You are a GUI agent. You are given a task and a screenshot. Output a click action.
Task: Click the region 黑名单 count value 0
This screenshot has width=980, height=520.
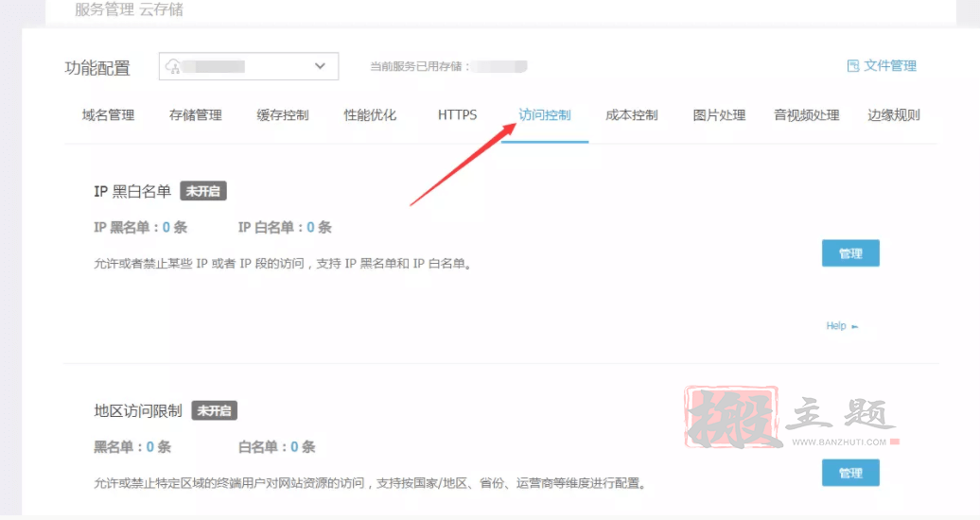(x=150, y=447)
